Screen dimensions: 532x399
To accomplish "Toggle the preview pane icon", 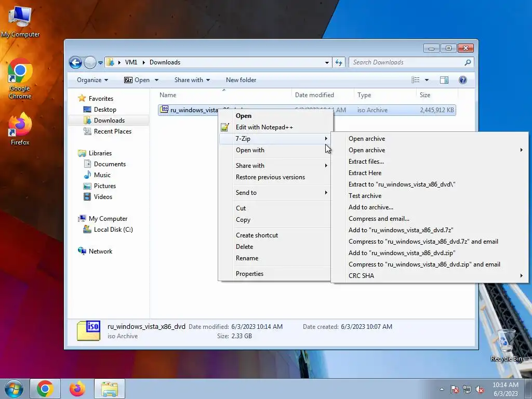I will click(444, 79).
